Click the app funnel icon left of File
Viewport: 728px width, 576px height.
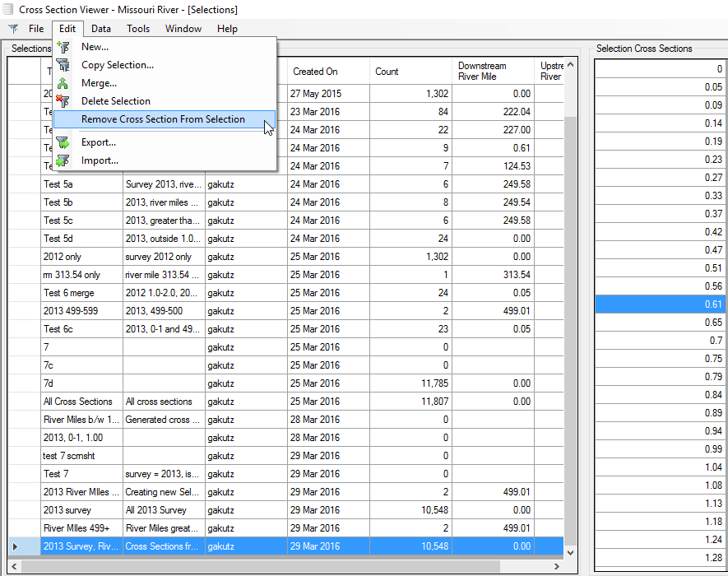click(x=13, y=29)
